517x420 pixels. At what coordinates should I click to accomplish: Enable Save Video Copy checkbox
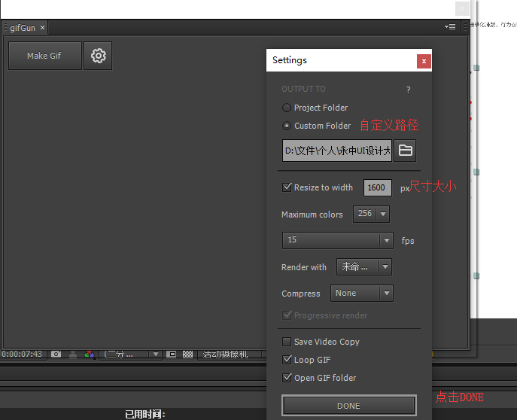pos(287,342)
